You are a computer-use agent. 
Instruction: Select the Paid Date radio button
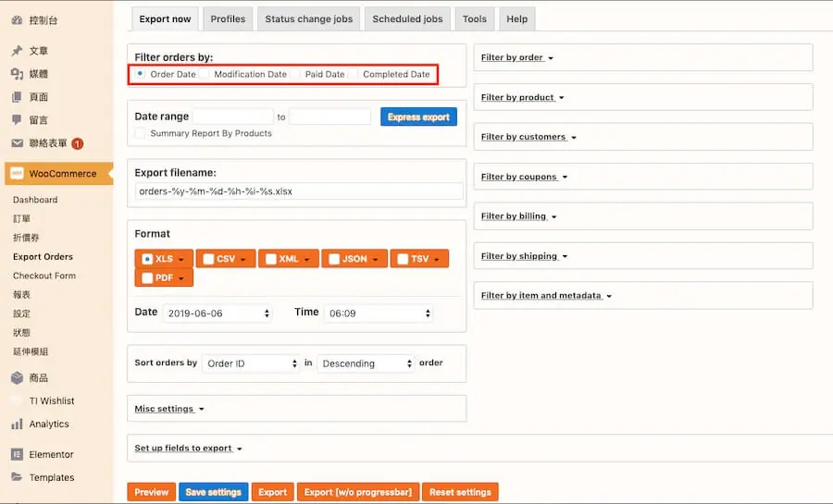(x=295, y=74)
